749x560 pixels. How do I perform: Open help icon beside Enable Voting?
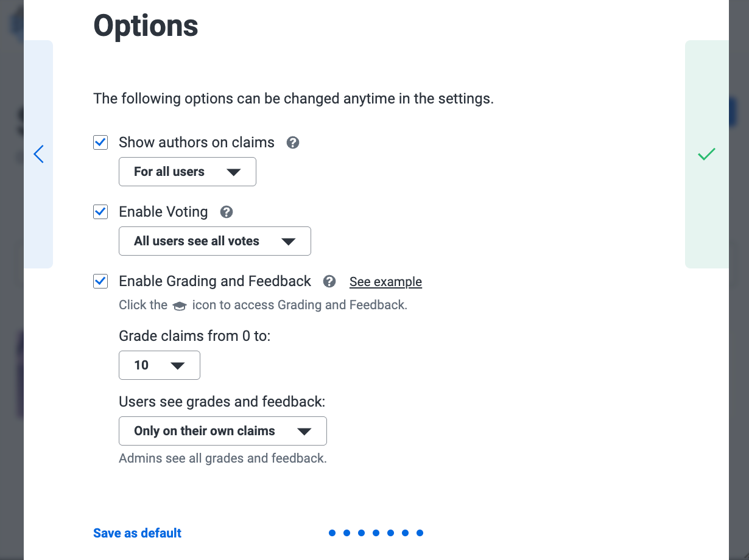point(227,212)
